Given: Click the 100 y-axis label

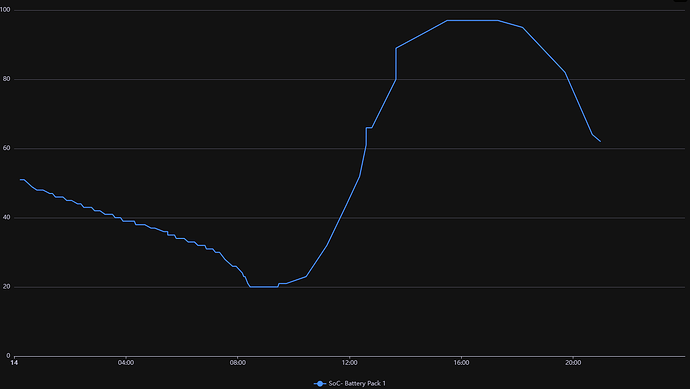Looking at the screenshot, I should pyautogui.click(x=5, y=10).
